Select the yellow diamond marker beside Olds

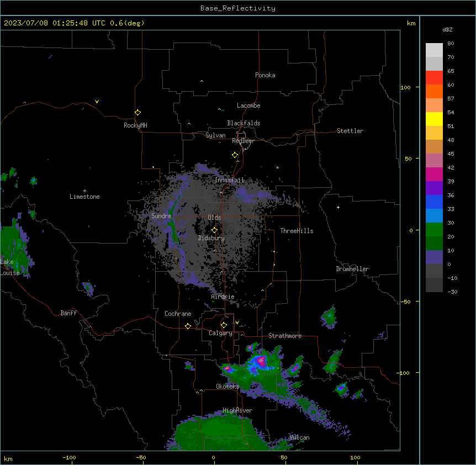[x=214, y=230]
